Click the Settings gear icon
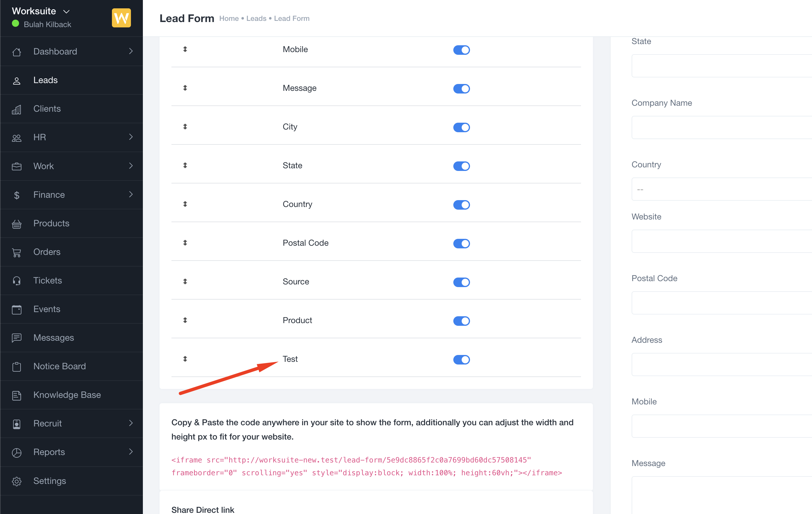 (17, 481)
